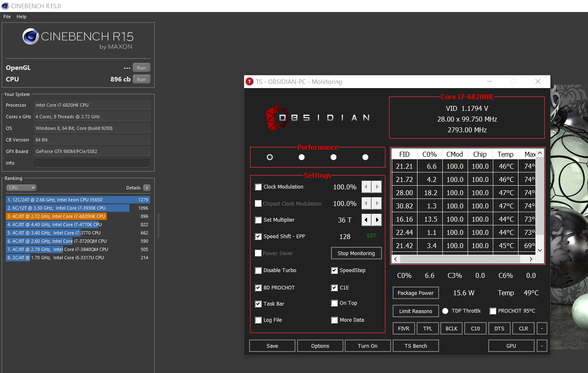Click the Info input field
588x373 pixels.
point(92,163)
